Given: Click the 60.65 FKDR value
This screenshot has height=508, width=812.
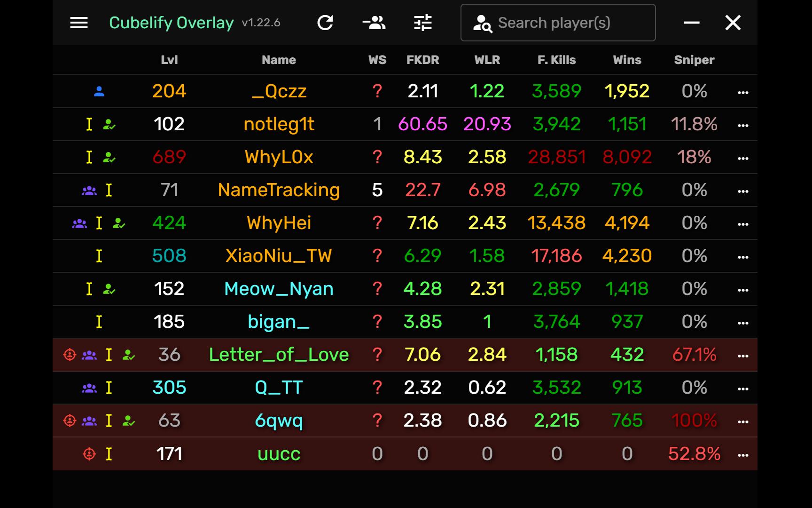Looking at the screenshot, I should tap(422, 124).
